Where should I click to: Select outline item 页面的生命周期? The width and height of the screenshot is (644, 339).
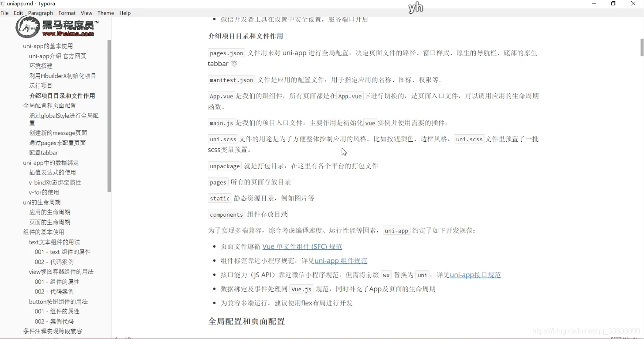pos(50,222)
